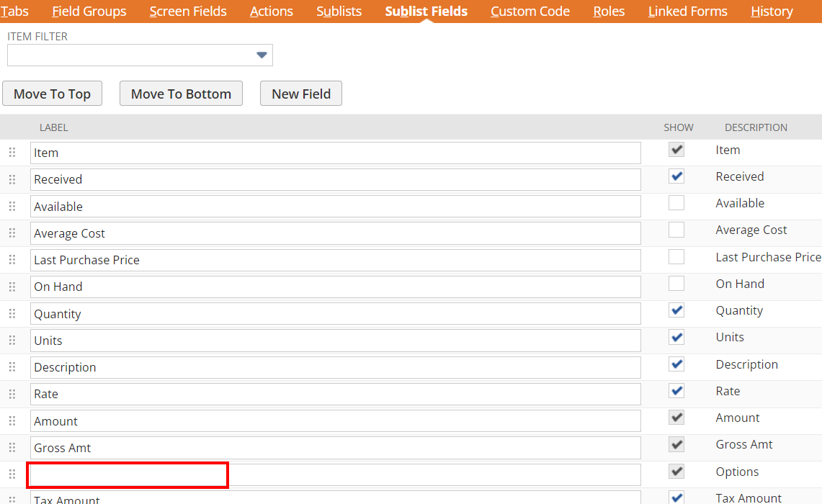This screenshot has height=504, width=822.
Task: Click the New Field button
Action: (x=300, y=94)
